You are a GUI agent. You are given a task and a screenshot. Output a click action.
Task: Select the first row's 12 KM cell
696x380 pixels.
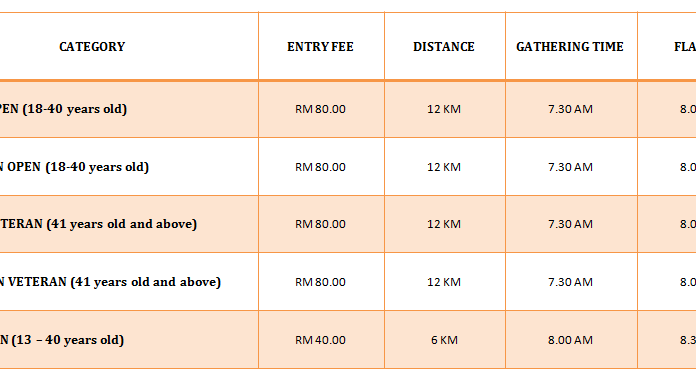coord(444,109)
